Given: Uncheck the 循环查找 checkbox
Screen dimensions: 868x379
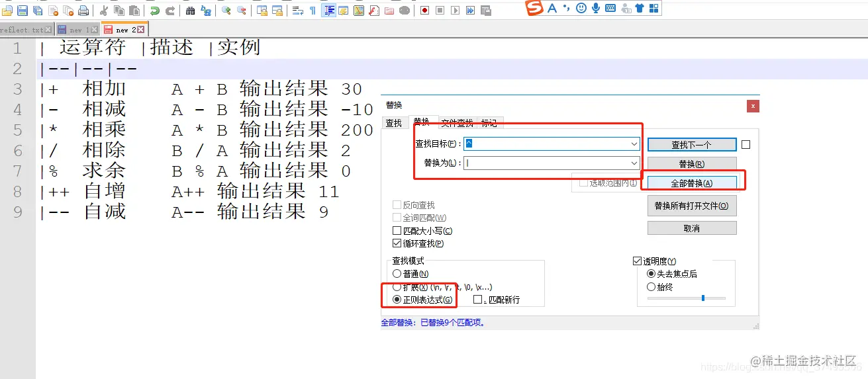Looking at the screenshot, I should point(397,243).
